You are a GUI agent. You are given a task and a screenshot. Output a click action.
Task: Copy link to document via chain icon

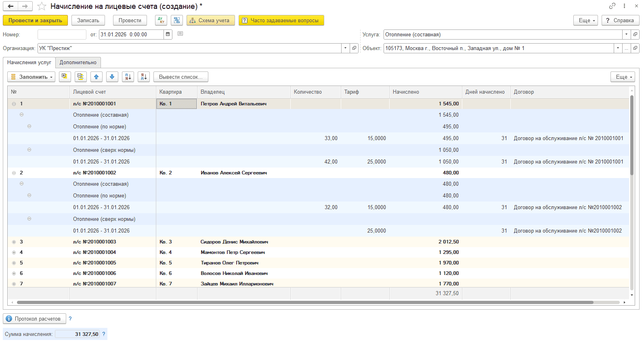click(x=612, y=6)
